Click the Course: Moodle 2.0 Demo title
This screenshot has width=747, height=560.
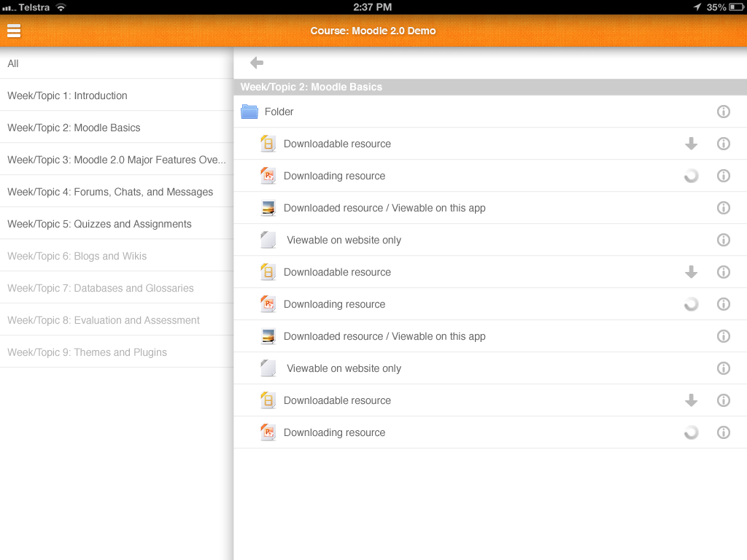pos(373,31)
